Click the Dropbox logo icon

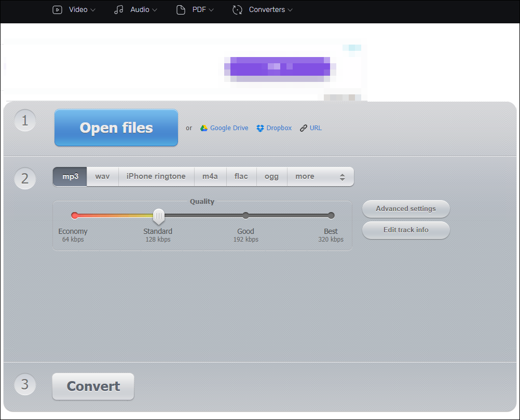click(x=260, y=128)
